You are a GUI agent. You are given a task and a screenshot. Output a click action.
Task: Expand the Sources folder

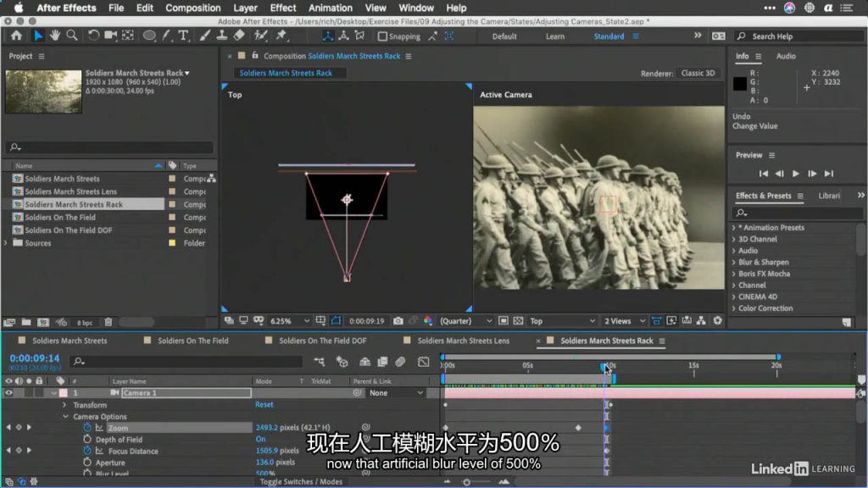(6, 243)
